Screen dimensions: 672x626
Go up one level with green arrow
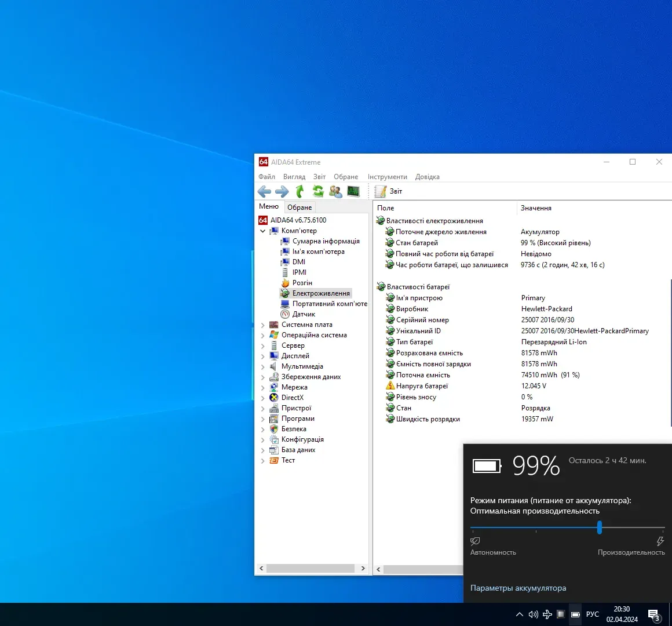point(300,191)
